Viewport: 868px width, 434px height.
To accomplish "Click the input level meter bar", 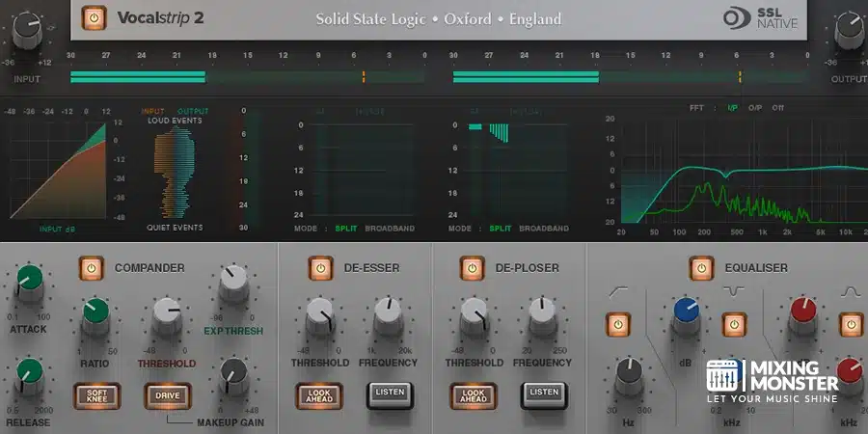I will [248, 77].
